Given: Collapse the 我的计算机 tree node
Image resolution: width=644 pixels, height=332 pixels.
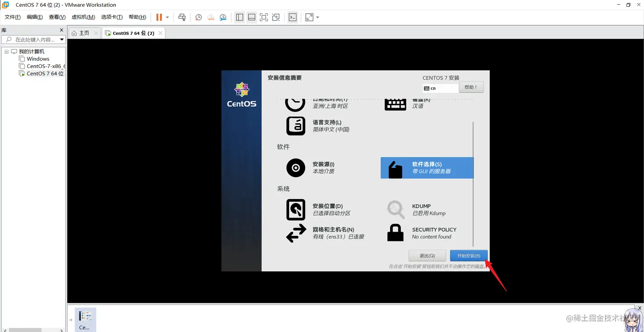Looking at the screenshot, I should [6, 52].
